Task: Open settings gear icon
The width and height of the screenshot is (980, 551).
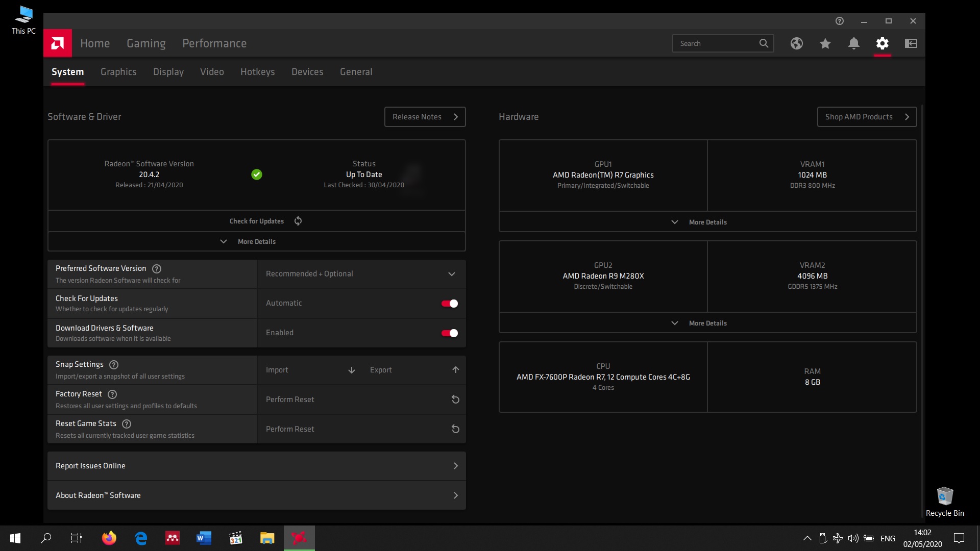Action: tap(883, 43)
